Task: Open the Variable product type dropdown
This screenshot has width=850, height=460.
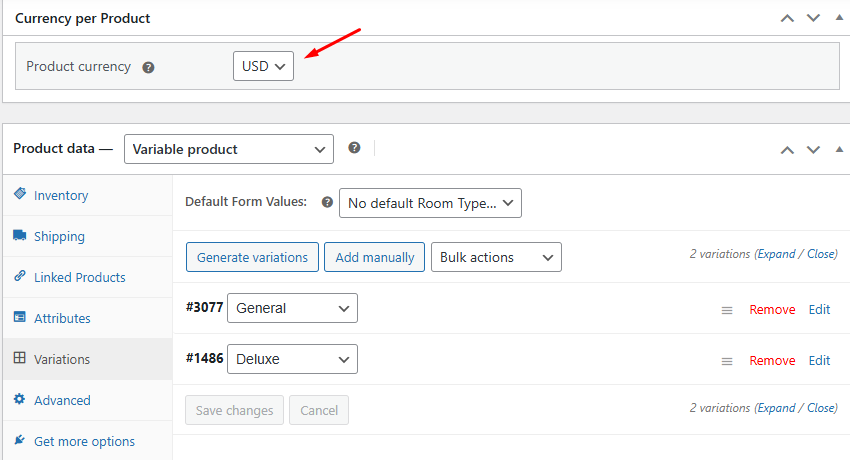Action: [228, 149]
